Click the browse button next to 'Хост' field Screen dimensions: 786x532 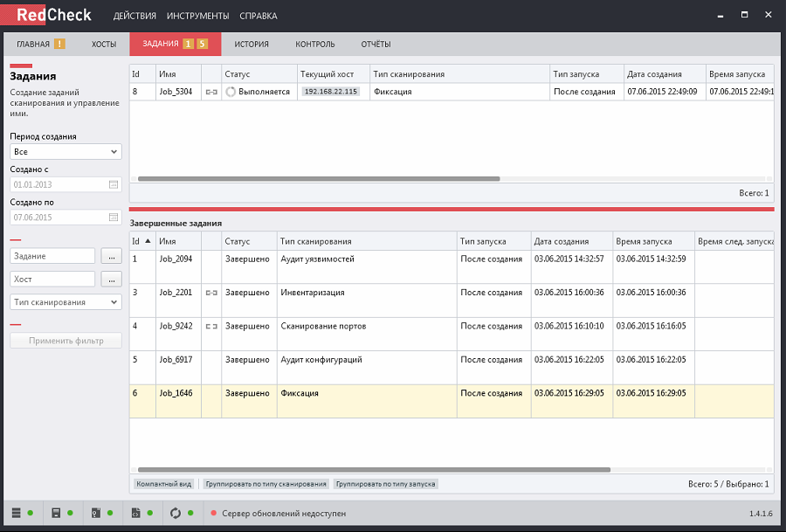[110, 280]
